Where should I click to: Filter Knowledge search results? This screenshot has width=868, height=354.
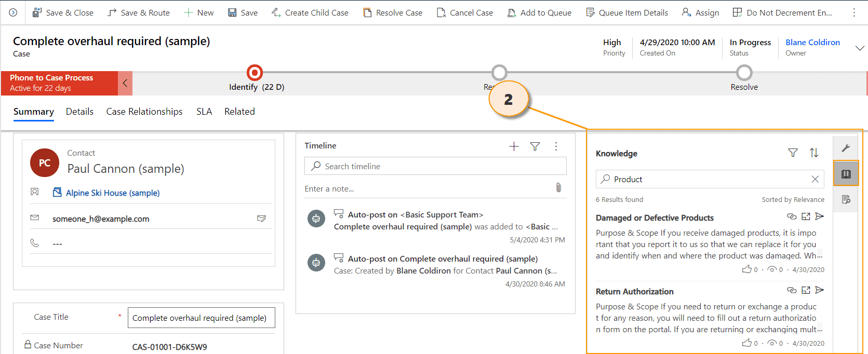tap(793, 153)
